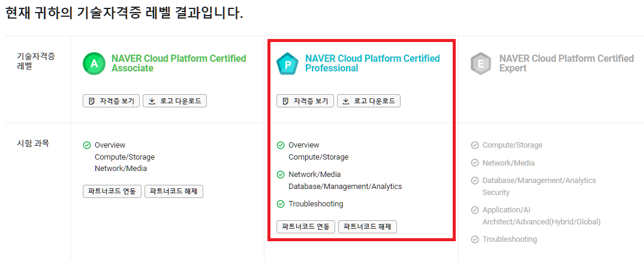644x261 pixels.
Task: Click the '시험 과목' row label
Action: coord(33,144)
